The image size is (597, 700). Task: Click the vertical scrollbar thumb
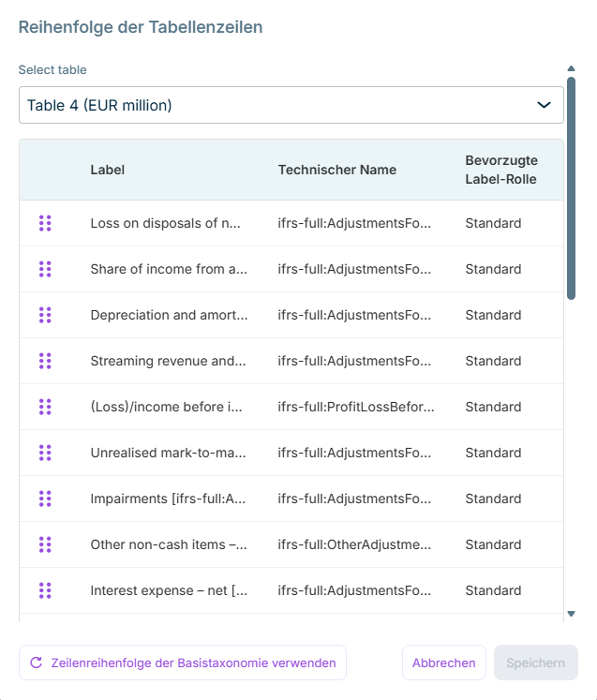click(571, 187)
